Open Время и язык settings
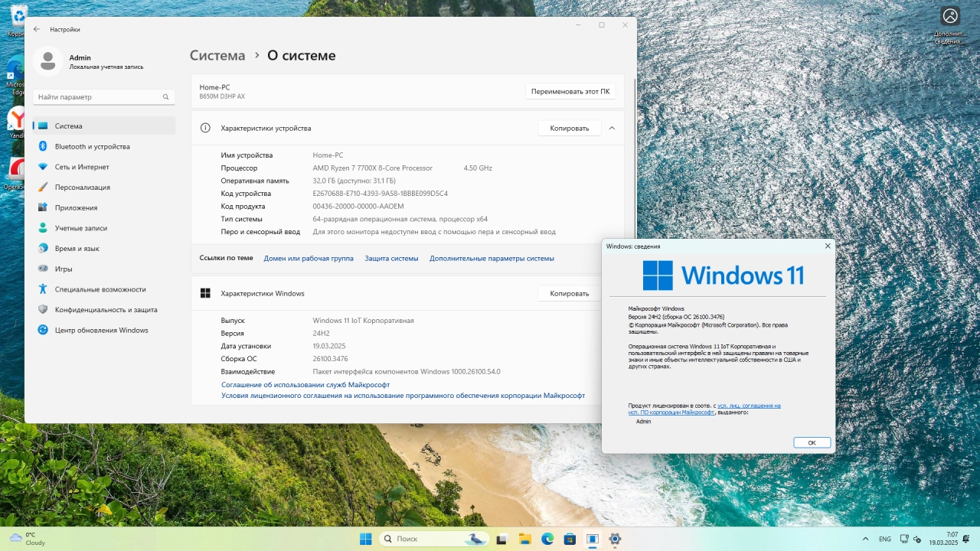The width and height of the screenshot is (980, 551). (104, 248)
